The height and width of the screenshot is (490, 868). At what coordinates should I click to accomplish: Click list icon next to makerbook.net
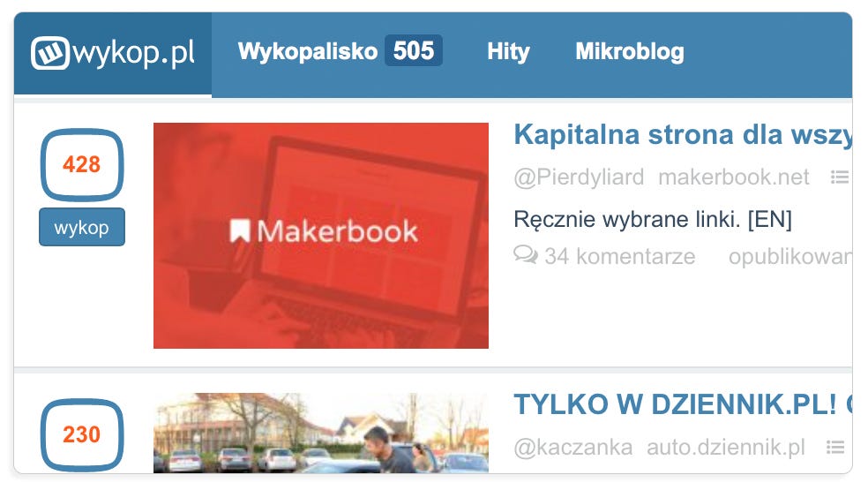pyautogui.click(x=840, y=177)
